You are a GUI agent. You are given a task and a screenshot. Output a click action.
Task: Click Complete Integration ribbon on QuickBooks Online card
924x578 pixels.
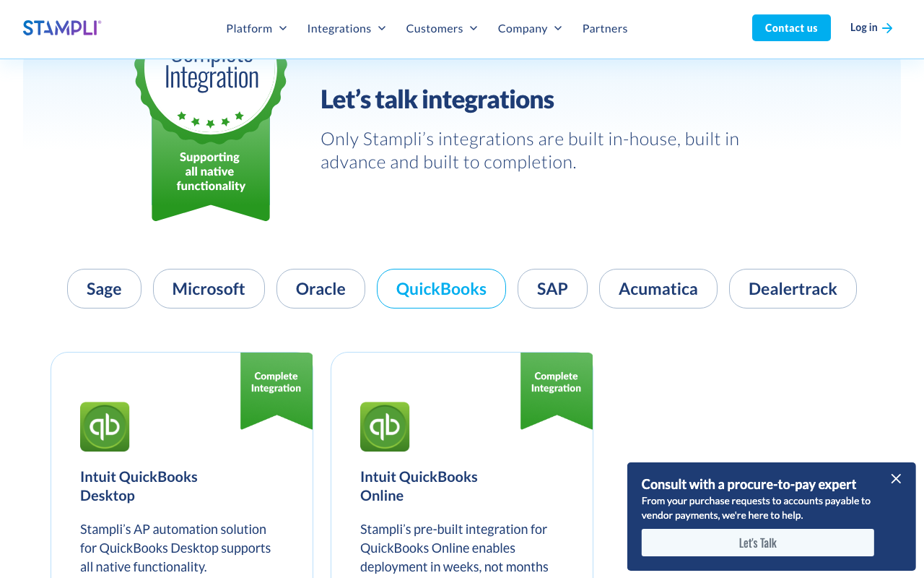click(x=557, y=390)
